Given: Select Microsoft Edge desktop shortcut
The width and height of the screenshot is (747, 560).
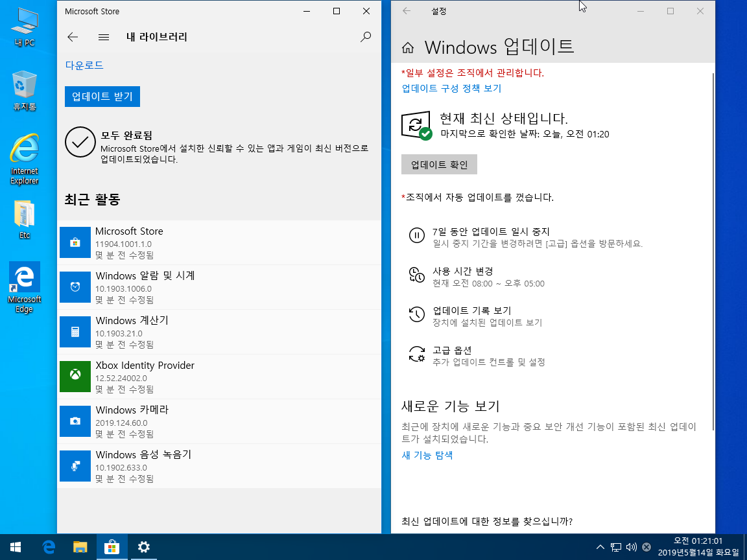Looking at the screenshot, I should [25, 288].
